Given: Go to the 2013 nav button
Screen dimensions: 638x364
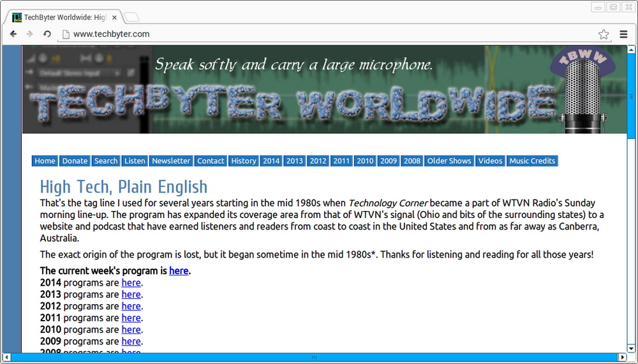Looking at the screenshot, I should tap(295, 161).
